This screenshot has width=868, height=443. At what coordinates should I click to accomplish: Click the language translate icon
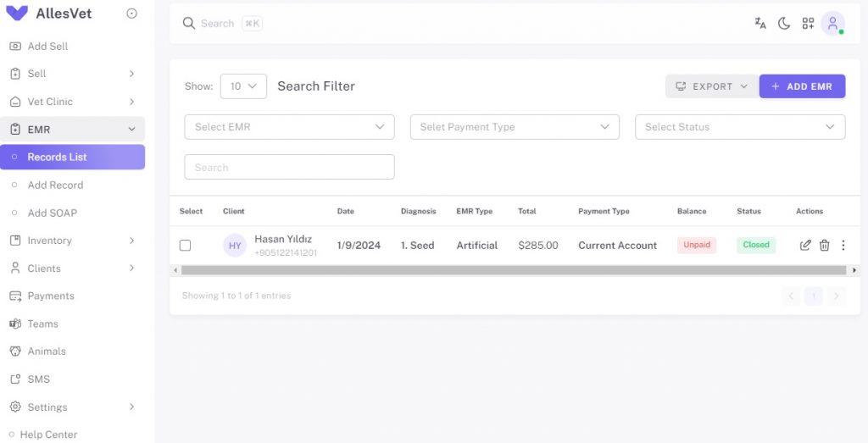760,23
